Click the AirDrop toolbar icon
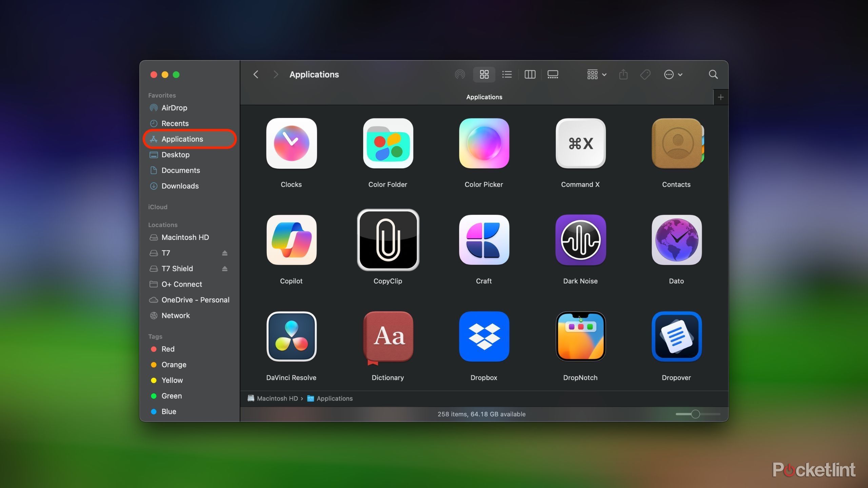This screenshot has width=868, height=488. point(460,75)
